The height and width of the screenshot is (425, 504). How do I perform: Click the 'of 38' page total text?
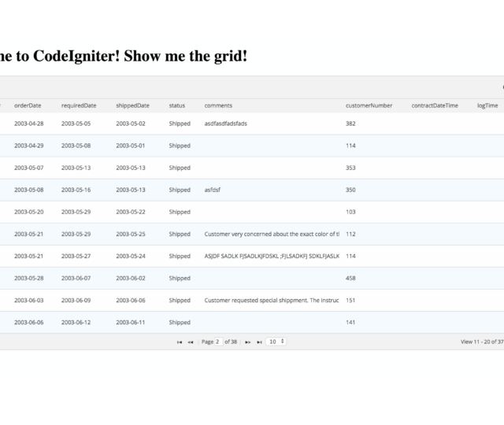click(x=231, y=342)
